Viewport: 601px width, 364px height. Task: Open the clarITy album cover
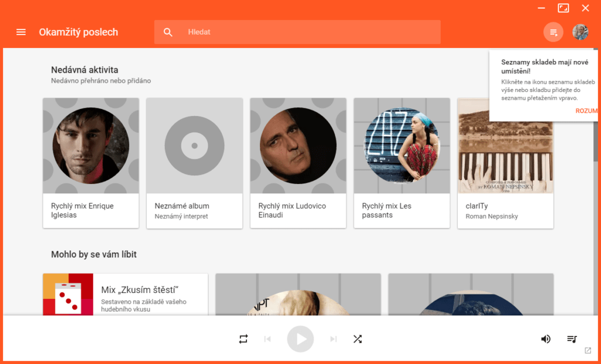[x=505, y=146]
